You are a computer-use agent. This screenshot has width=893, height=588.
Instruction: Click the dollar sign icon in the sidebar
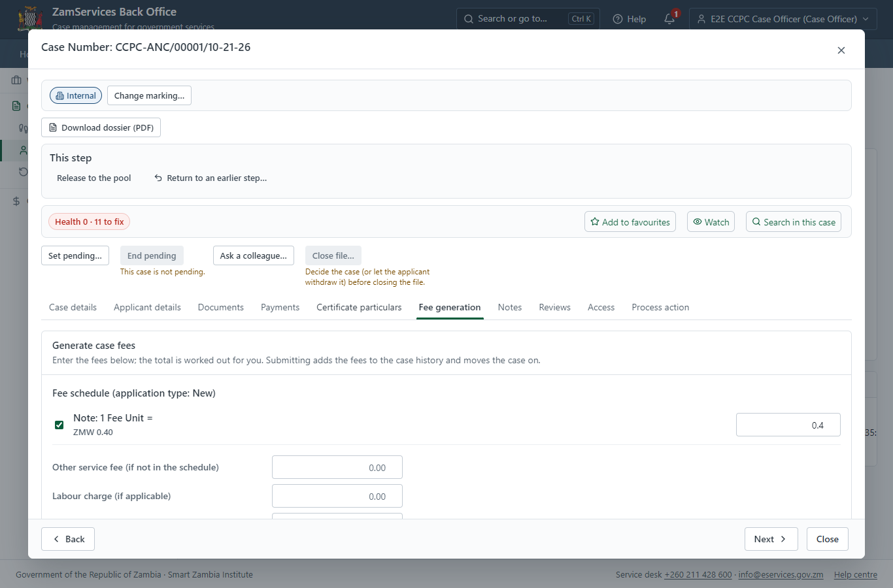[x=16, y=201]
